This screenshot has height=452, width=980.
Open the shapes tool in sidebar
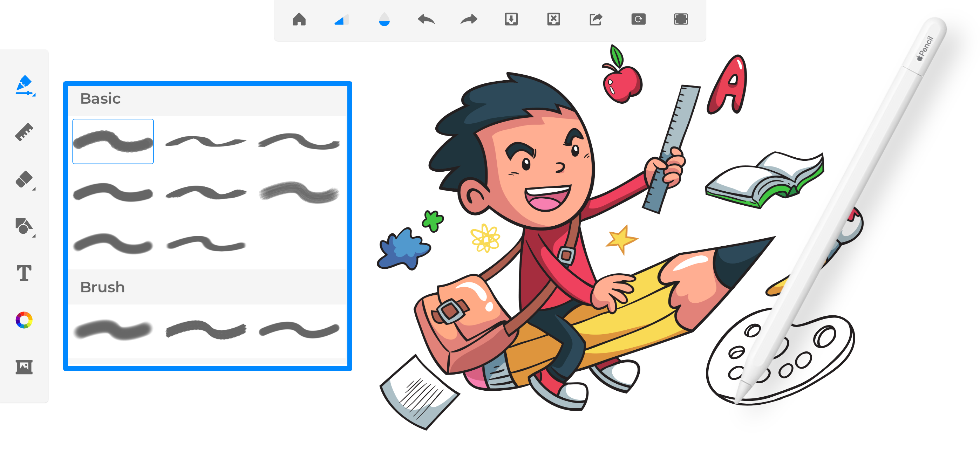[24, 226]
